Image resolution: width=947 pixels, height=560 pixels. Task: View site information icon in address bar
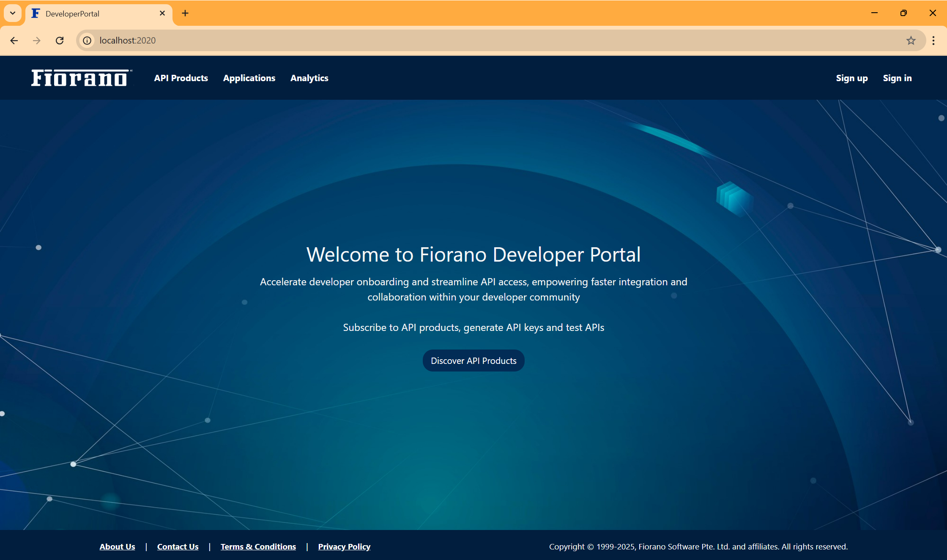pos(87,41)
